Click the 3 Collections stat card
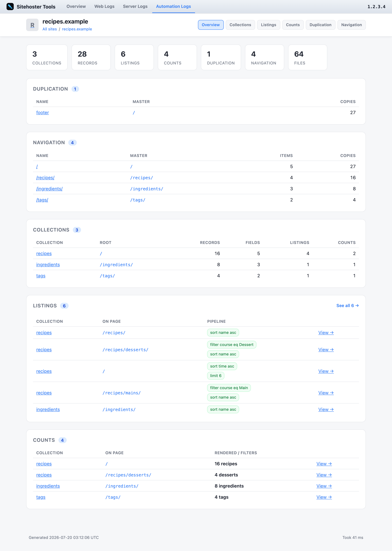 point(47,58)
